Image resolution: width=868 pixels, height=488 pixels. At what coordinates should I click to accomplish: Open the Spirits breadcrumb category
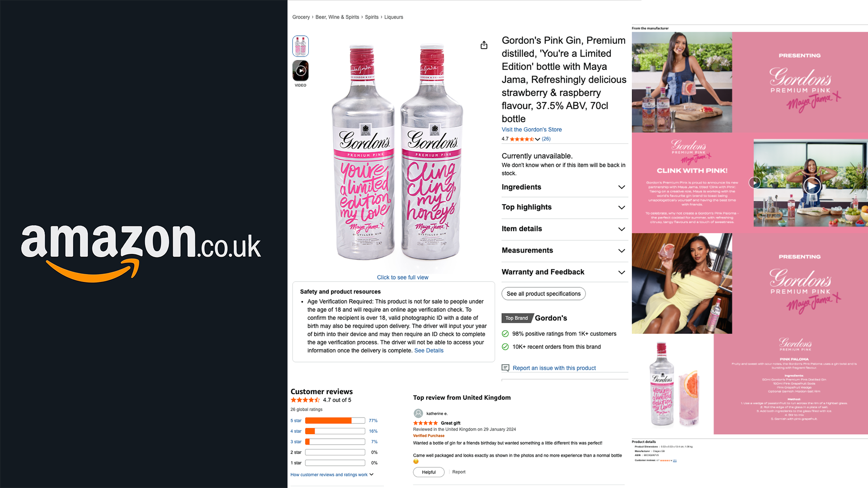point(372,17)
